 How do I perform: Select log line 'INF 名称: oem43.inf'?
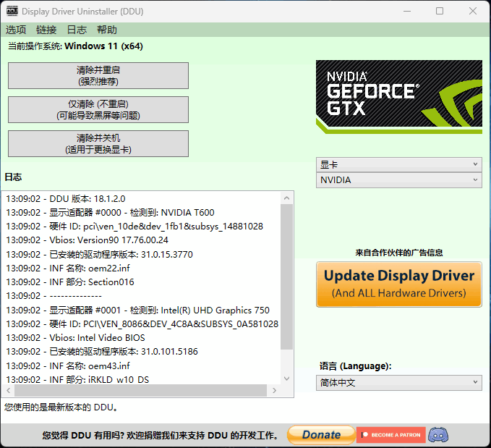point(68,366)
